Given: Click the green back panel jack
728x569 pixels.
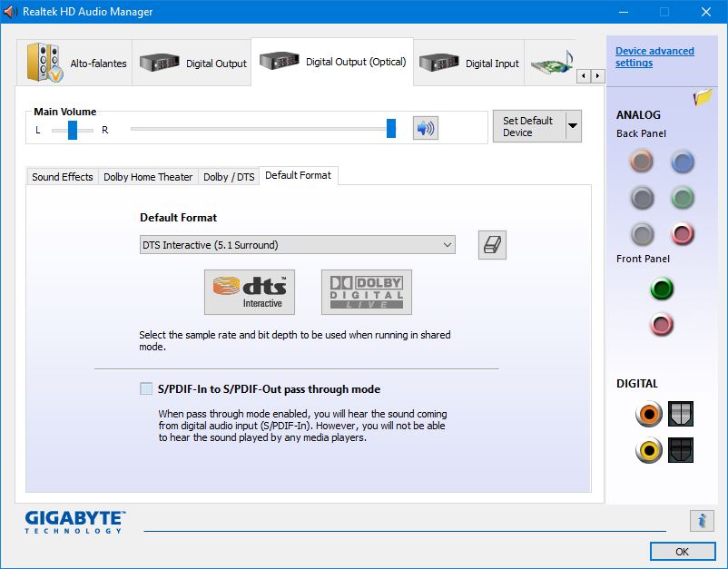Looking at the screenshot, I should pos(682,198).
